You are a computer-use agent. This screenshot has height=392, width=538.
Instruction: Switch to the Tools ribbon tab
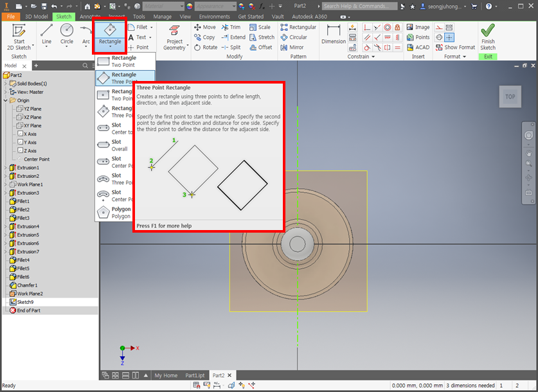pyautogui.click(x=139, y=17)
